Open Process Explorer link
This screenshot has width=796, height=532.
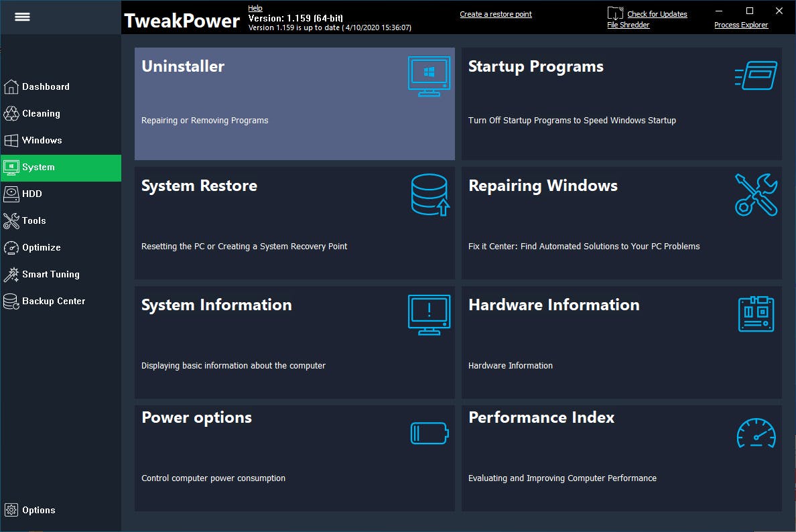pos(740,25)
